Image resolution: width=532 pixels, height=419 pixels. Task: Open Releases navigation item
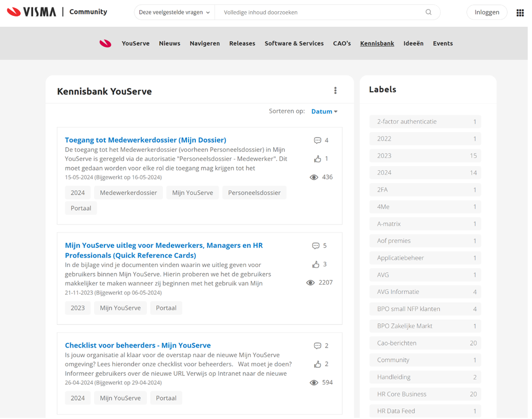tap(242, 44)
